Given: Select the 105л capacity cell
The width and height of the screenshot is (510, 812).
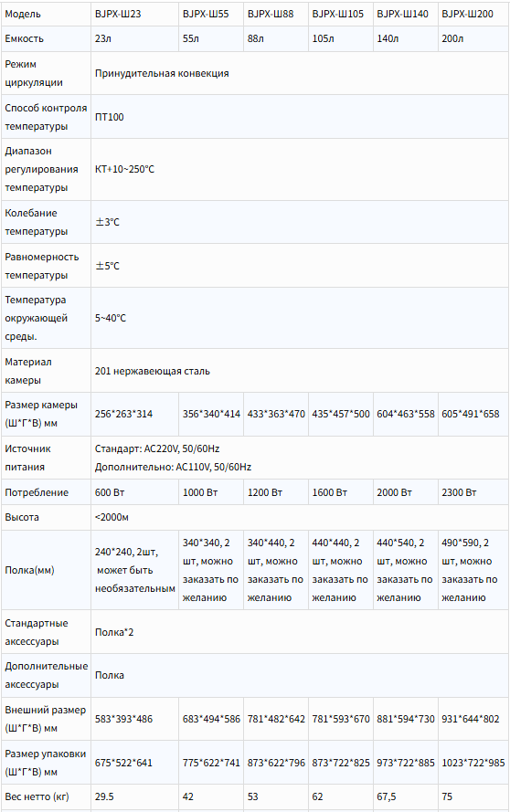Looking at the screenshot, I should (341, 39).
